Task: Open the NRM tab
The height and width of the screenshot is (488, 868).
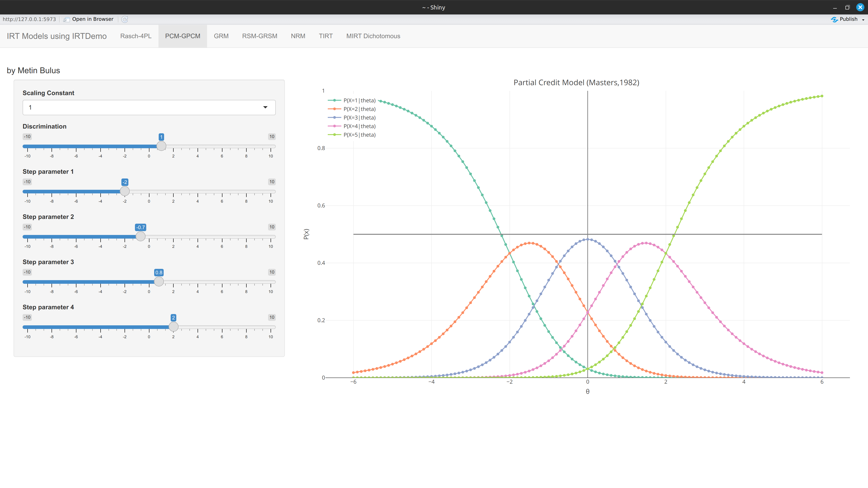Action: [x=298, y=36]
